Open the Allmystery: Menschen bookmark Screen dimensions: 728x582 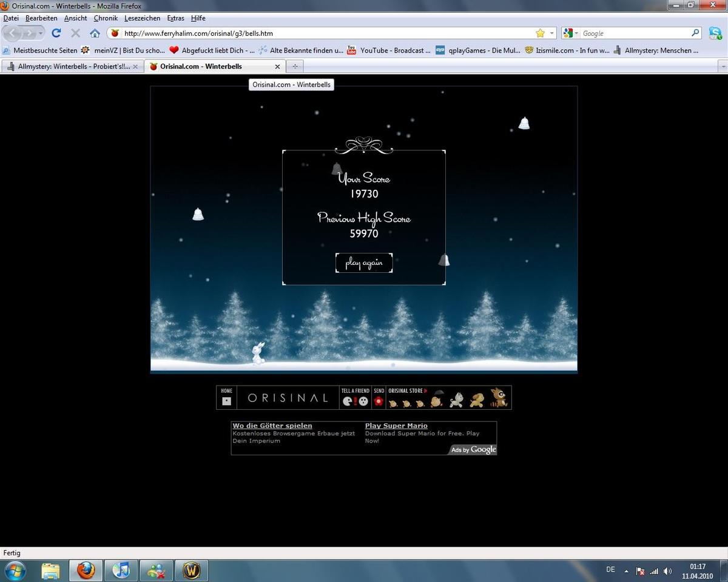656,50
